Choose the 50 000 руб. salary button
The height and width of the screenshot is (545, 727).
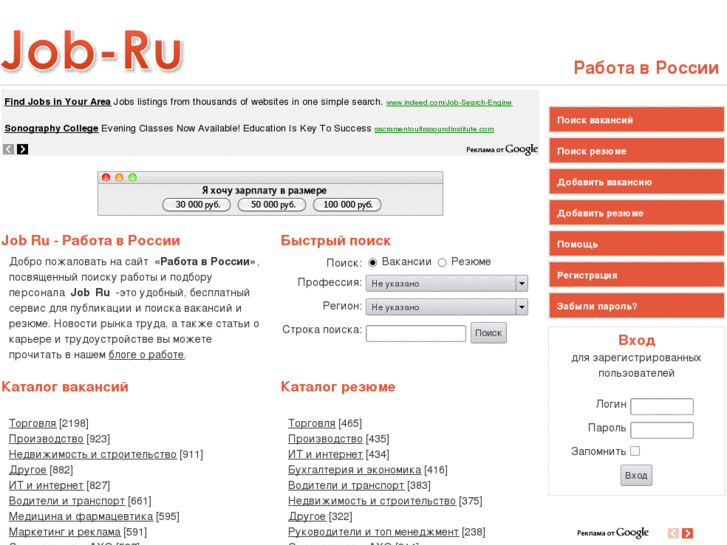tap(272, 205)
